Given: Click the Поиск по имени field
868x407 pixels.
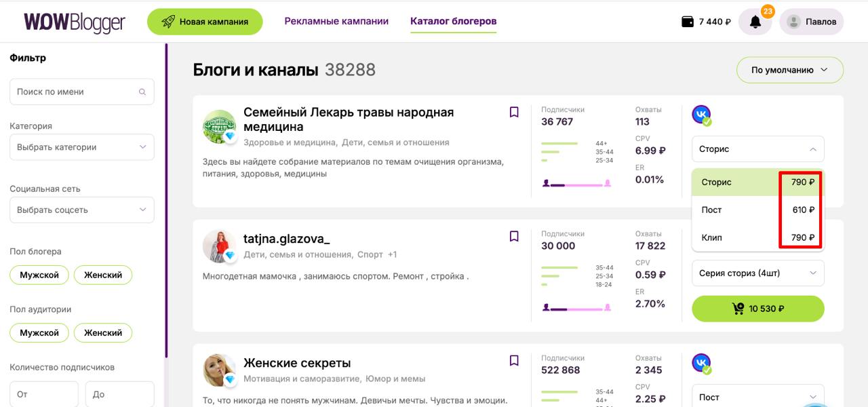Looking at the screenshot, I should (x=75, y=92).
